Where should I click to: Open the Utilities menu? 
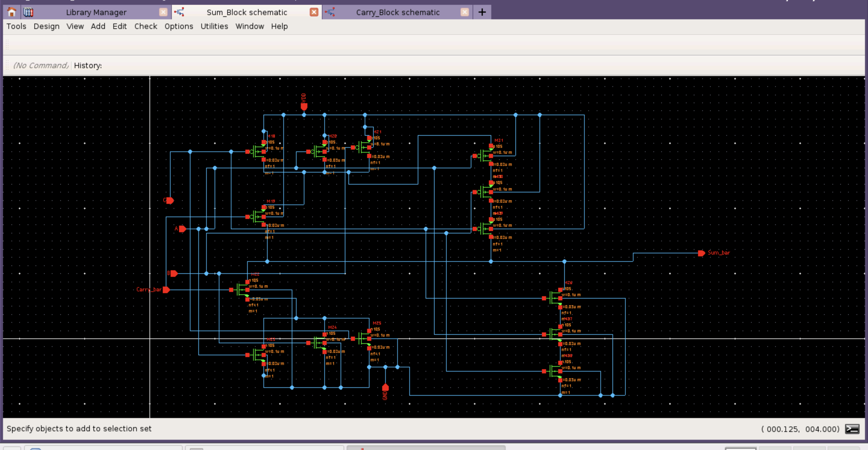214,26
